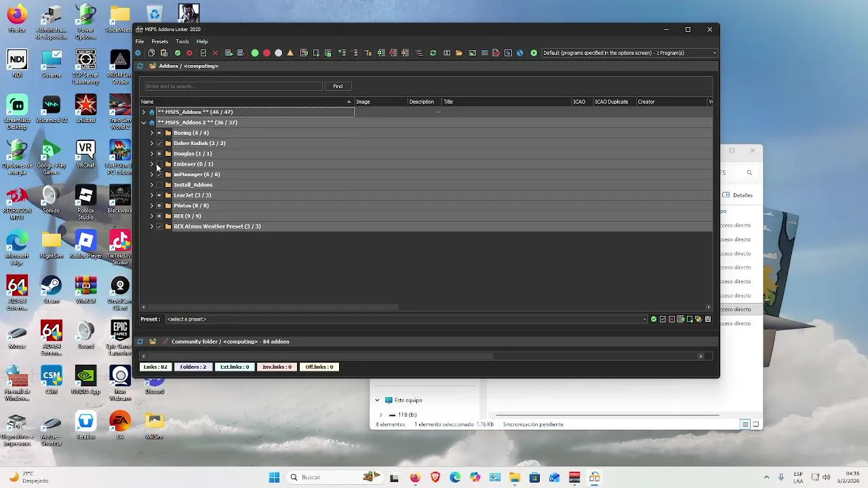Click the green circular refresh arrows toolbar icon

433,53
